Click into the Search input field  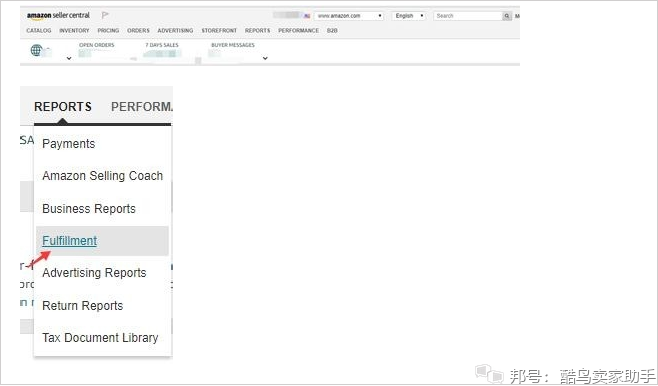468,16
